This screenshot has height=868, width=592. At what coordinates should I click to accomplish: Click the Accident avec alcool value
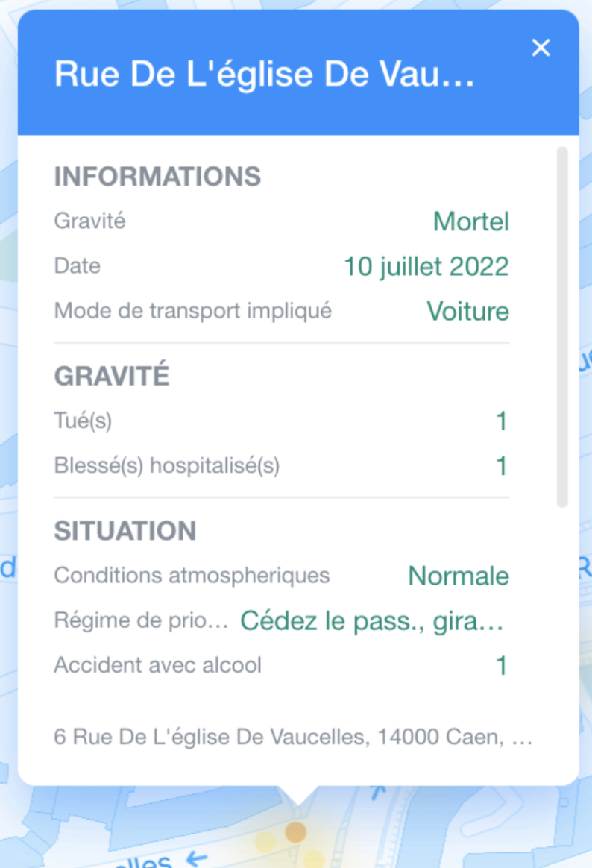[x=502, y=665]
